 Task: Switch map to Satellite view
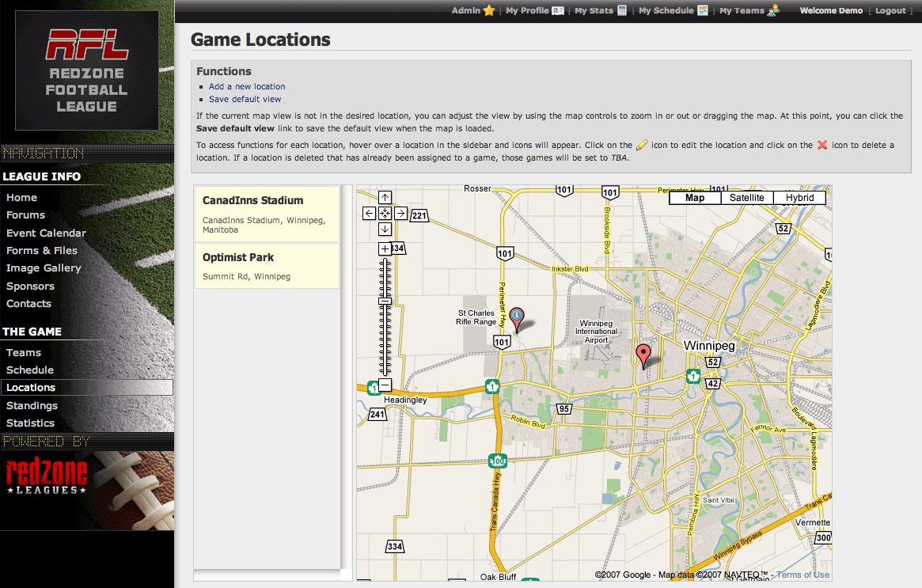pos(747,198)
